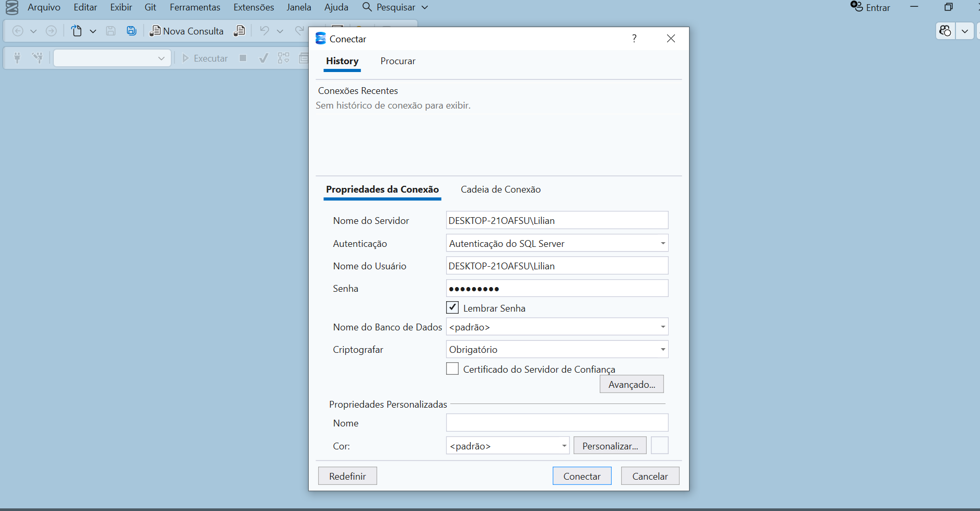
Task: Expand the Open File dropdown arrow
Action: pos(93,31)
